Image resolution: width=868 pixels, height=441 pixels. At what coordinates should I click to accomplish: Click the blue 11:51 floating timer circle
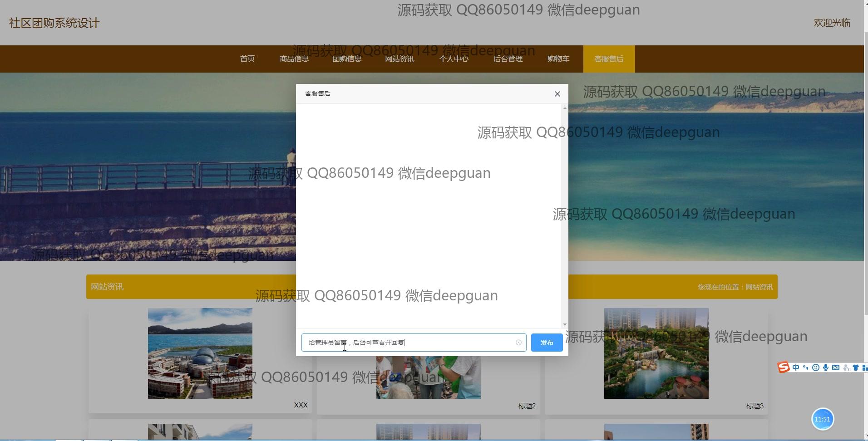pos(822,419)
